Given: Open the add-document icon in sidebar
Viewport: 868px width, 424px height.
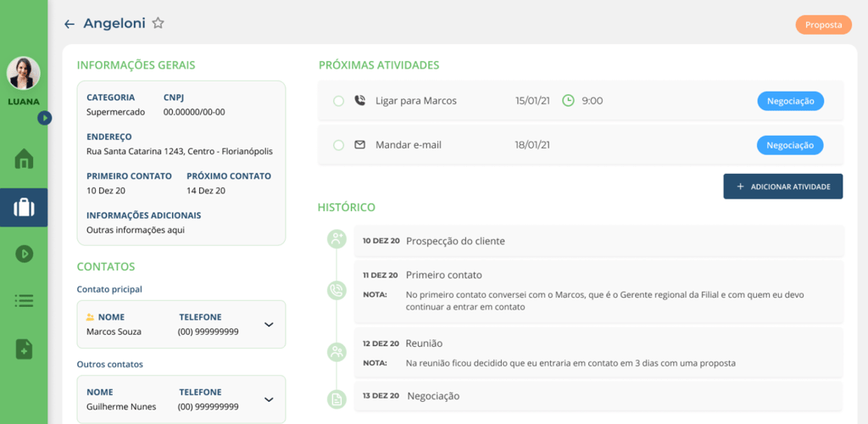Looking at the screenshot, I should pyautogui.click(x=24, y=349).
